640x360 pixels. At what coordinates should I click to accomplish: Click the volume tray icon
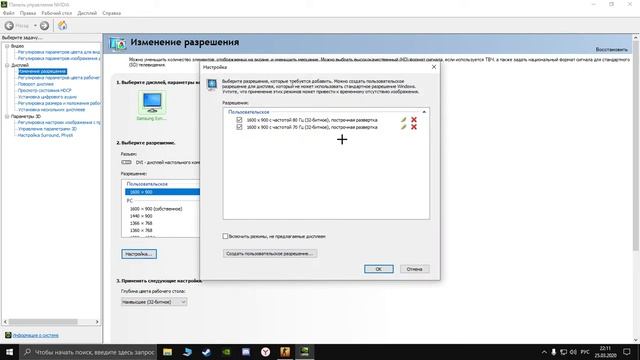click(x=573, y=352)
